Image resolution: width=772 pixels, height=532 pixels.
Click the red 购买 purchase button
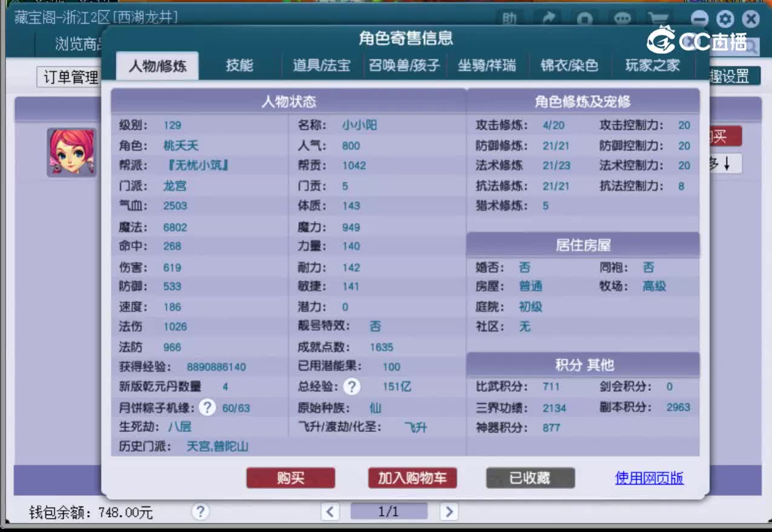290,478
